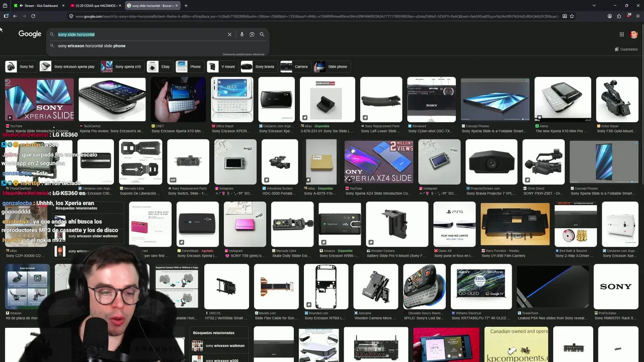Clear the Google search box text

[x=229, y=34]
